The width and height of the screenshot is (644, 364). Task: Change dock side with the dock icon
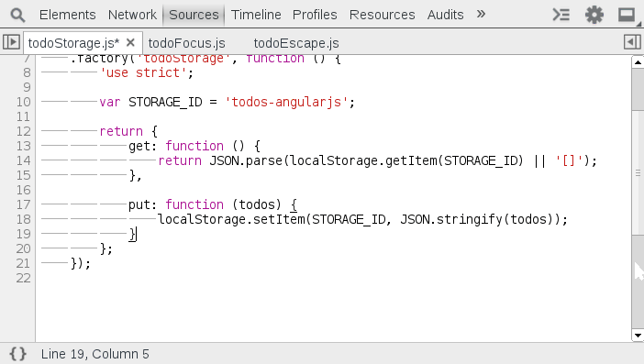[x=627, y=15]
